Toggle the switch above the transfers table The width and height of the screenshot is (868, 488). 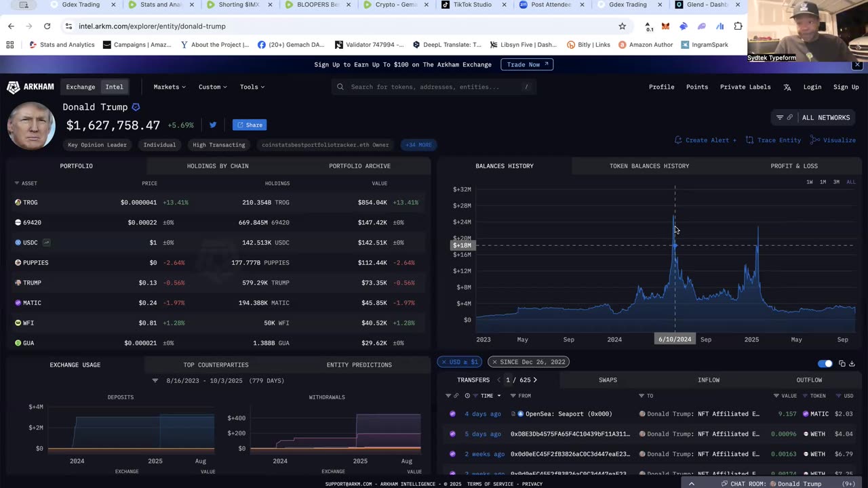(825, 363)
